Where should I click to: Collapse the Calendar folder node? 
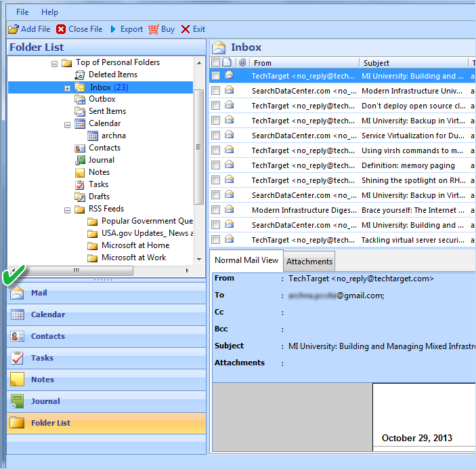[67, 125]
